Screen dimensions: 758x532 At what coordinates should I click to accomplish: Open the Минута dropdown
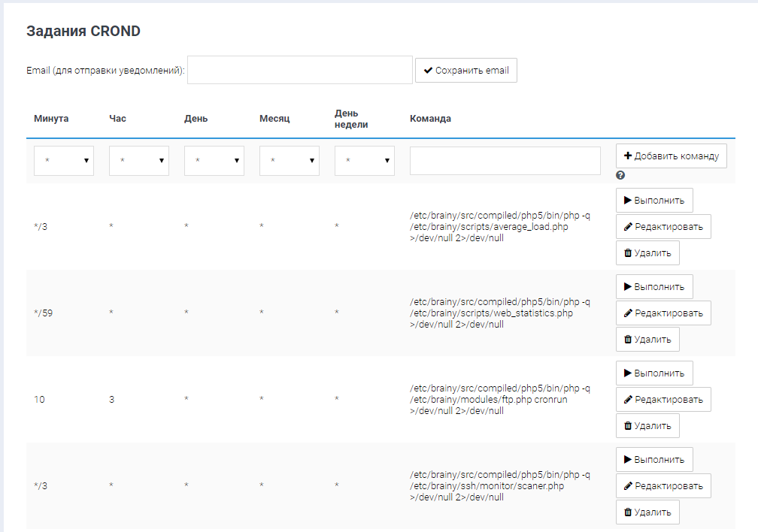pos(64,161)
